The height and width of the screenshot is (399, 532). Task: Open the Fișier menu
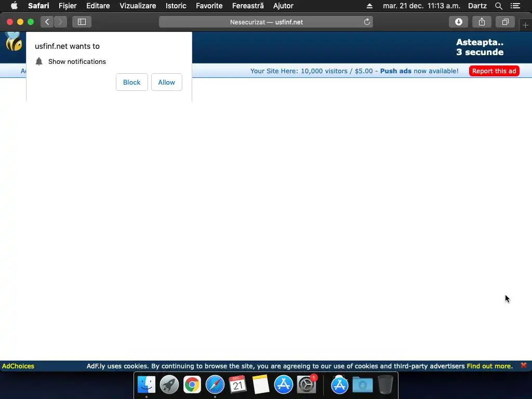pos(68,6)
